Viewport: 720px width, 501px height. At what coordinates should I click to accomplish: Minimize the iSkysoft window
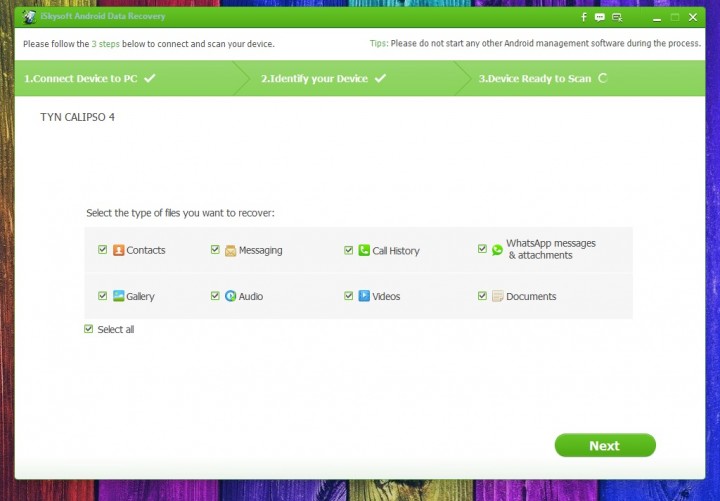pyautogui.click(x=657, y=18)
